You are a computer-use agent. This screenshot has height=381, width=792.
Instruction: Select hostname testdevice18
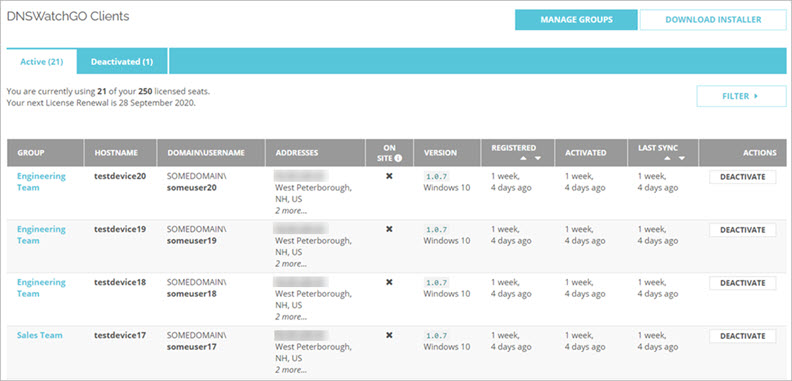point(120,282)
